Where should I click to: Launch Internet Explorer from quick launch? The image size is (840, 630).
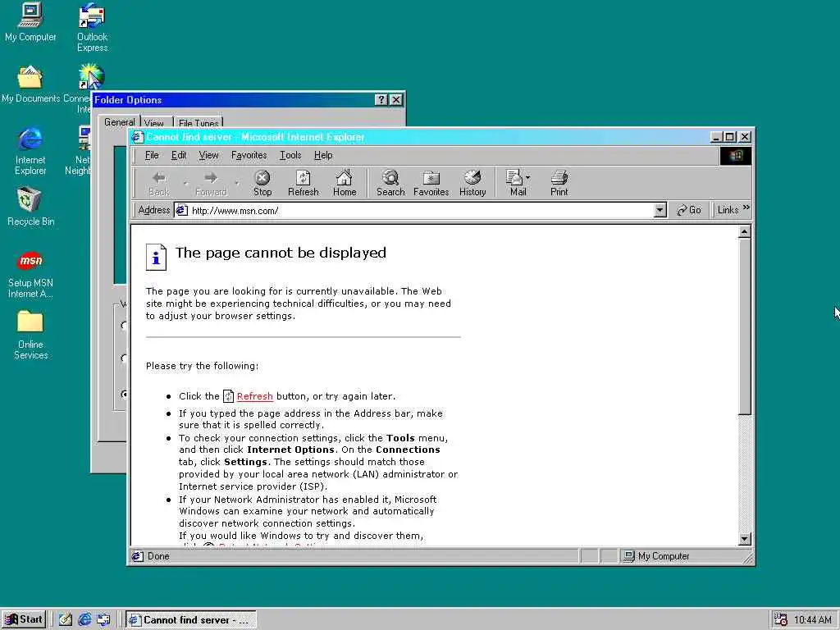coord(84,619)
